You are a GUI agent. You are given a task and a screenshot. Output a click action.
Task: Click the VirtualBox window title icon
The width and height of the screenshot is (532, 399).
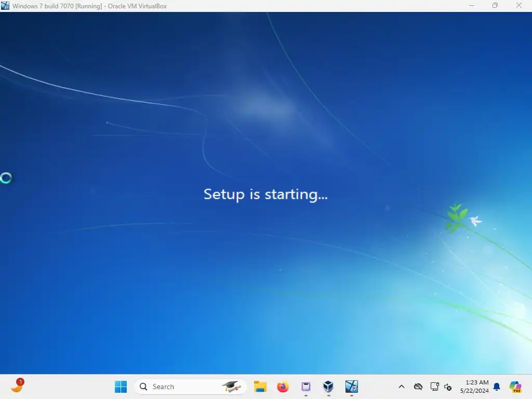point(5,6)
